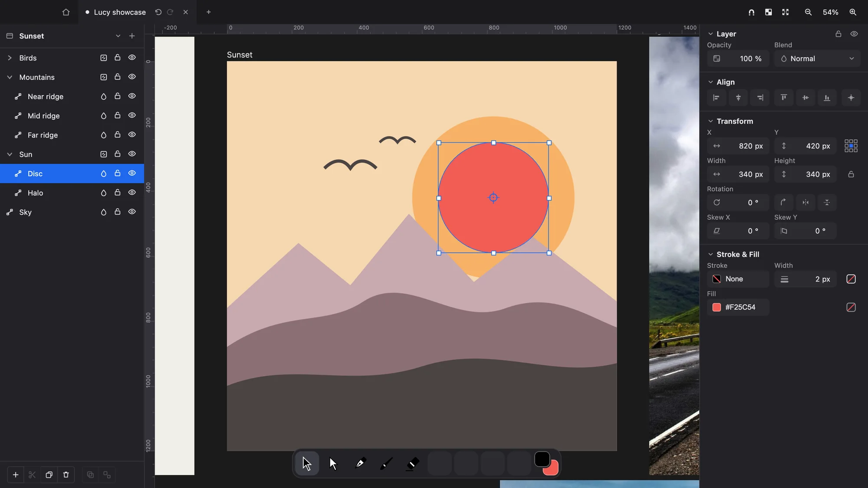Image resolution: width=868 pixels, height=488 pixels.
Task: Toggle visibility of Halo layer
Action: pos(132,193)
